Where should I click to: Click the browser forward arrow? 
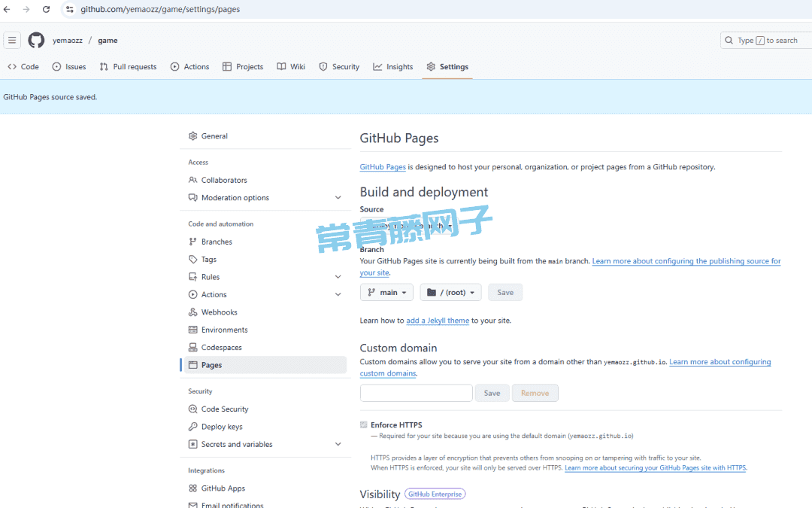[26, 9]
